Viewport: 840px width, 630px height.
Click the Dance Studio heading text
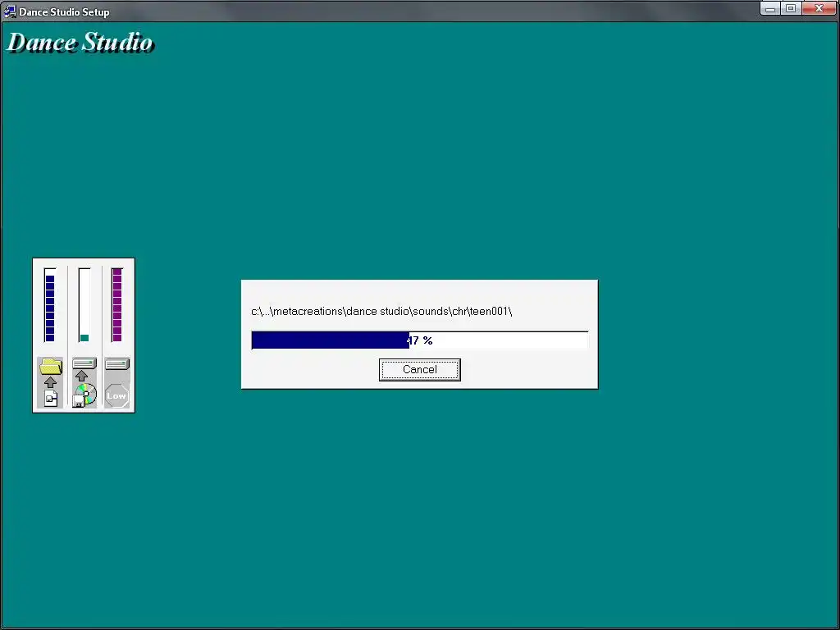point(80,43)
